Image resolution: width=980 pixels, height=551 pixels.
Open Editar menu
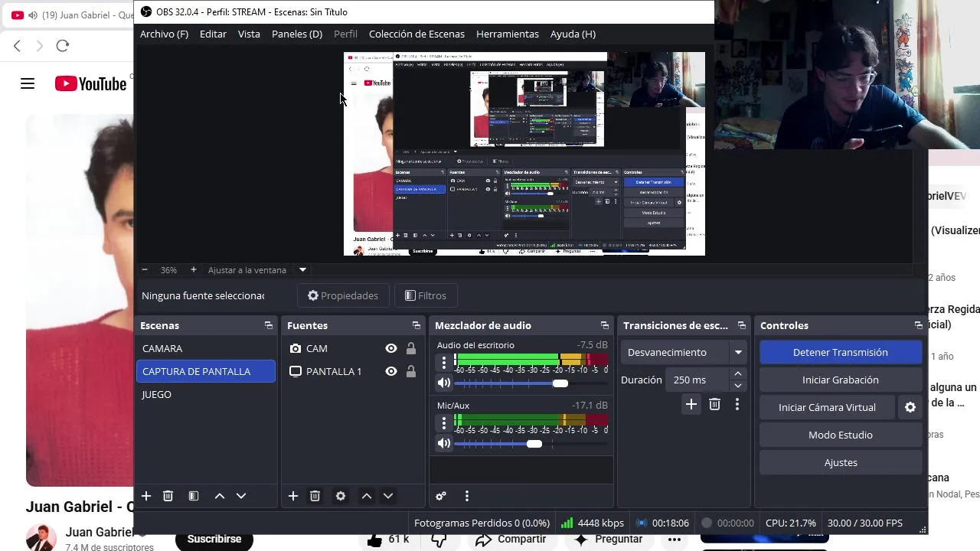213,34
